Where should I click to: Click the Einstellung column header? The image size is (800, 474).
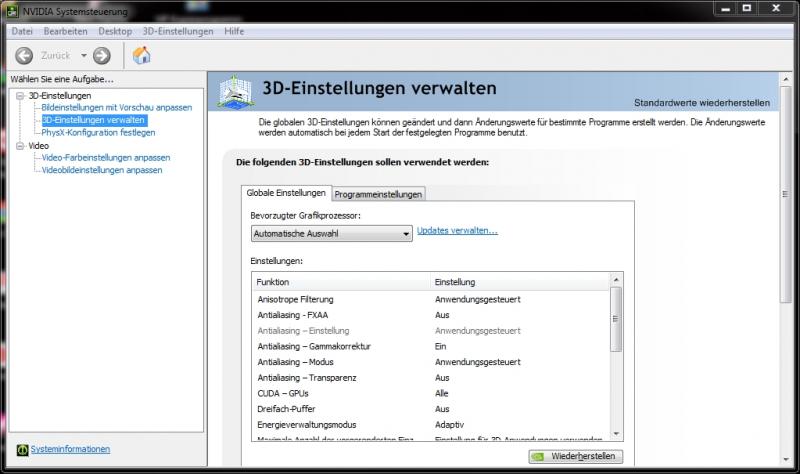[520, 282]
